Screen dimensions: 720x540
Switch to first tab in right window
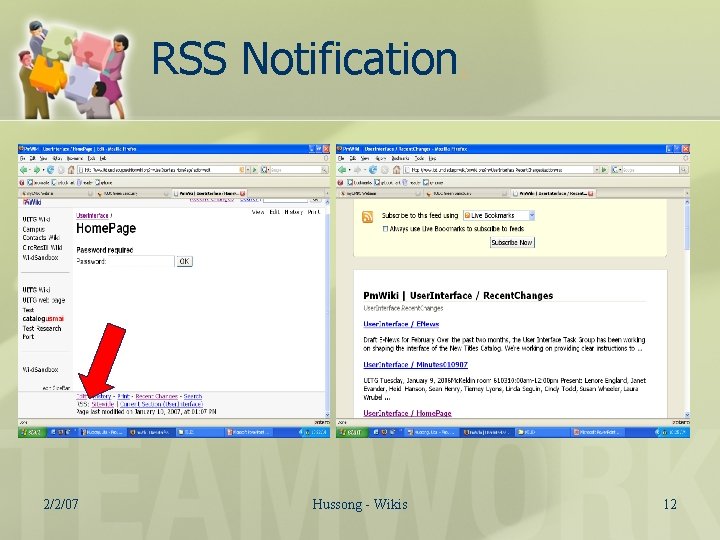380,193
